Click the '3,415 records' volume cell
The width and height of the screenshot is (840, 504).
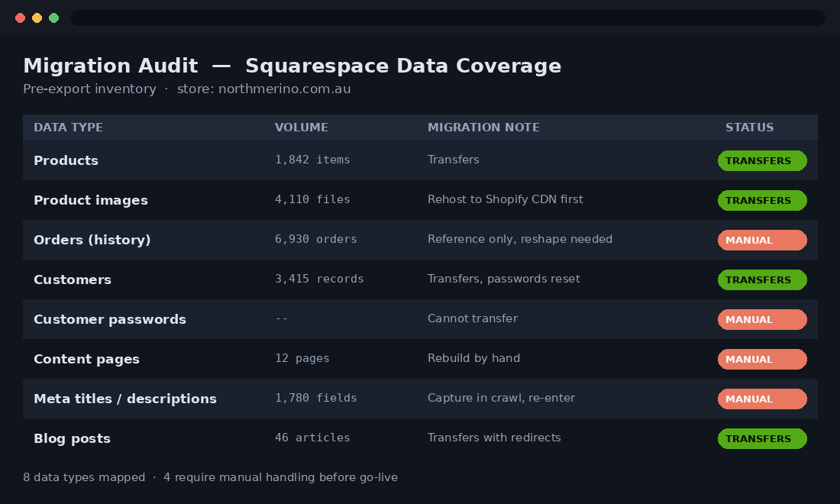click(x=319, y=279)
